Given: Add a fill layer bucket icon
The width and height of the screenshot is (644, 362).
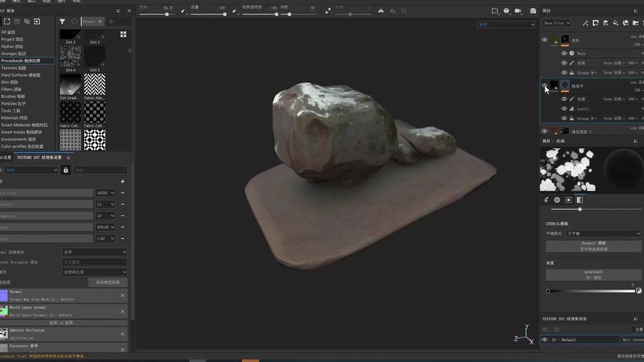Looking at the screenshot, I should [615, 23].
